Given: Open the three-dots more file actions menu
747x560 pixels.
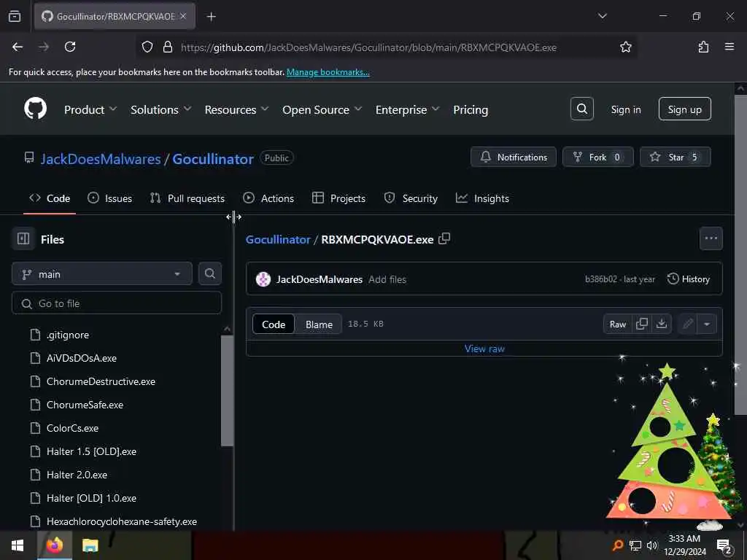Looking at the screenshot, I should pos(711,238).
